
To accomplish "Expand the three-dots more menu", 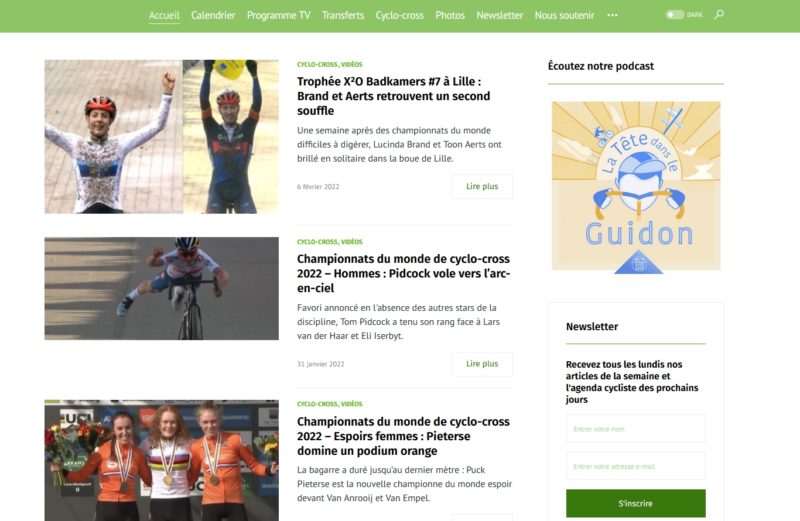I will [x=612, y=15].
